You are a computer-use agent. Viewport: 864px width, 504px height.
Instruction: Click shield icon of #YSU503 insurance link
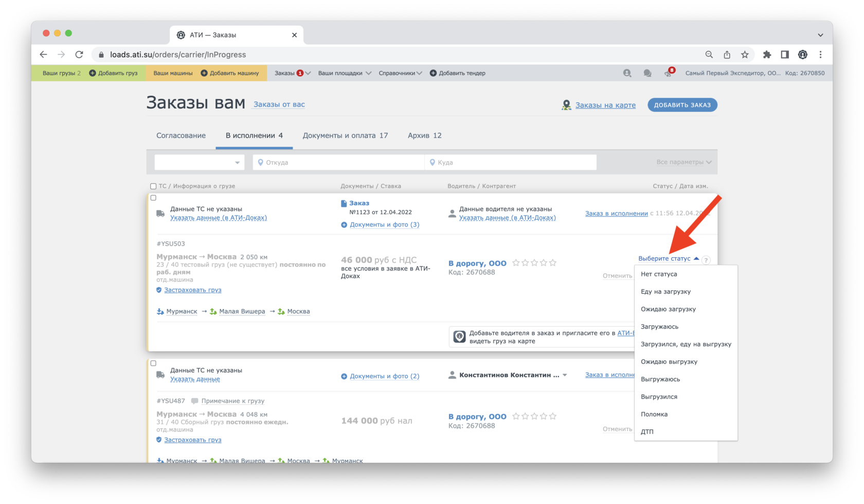coord(159,290)
